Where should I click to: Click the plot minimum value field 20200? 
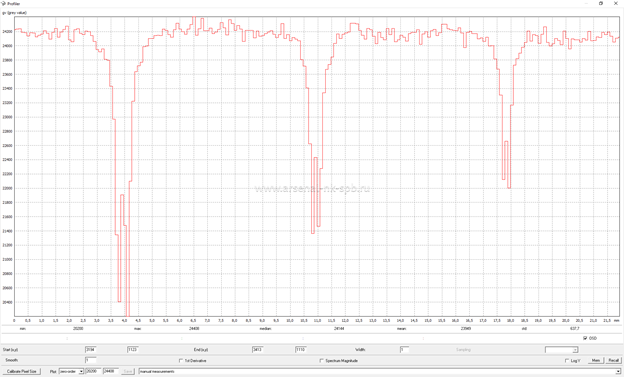click(x=93, y=371)
